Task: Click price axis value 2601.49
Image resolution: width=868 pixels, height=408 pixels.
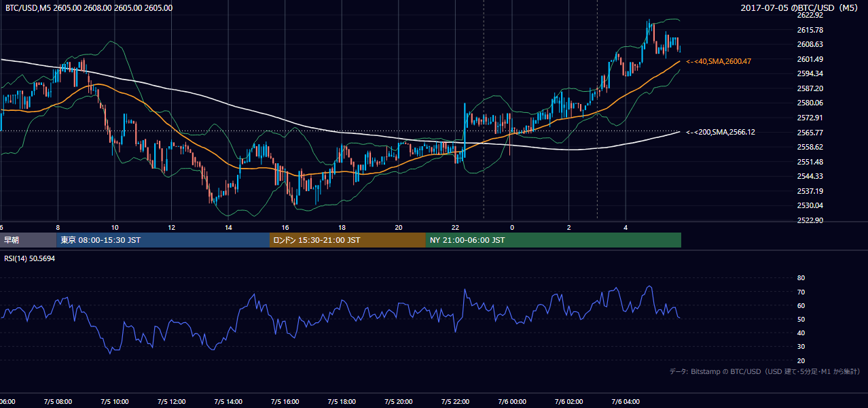Action: 810,59
